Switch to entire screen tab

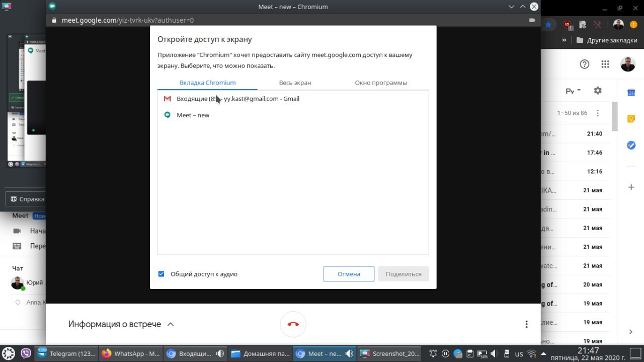coord(295,83)
